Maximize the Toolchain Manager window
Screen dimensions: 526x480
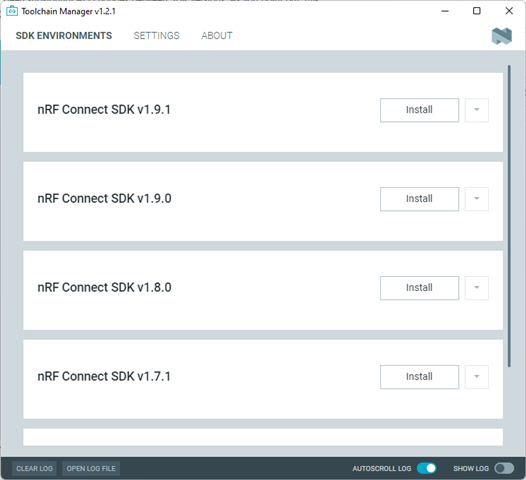pos(477,11)
